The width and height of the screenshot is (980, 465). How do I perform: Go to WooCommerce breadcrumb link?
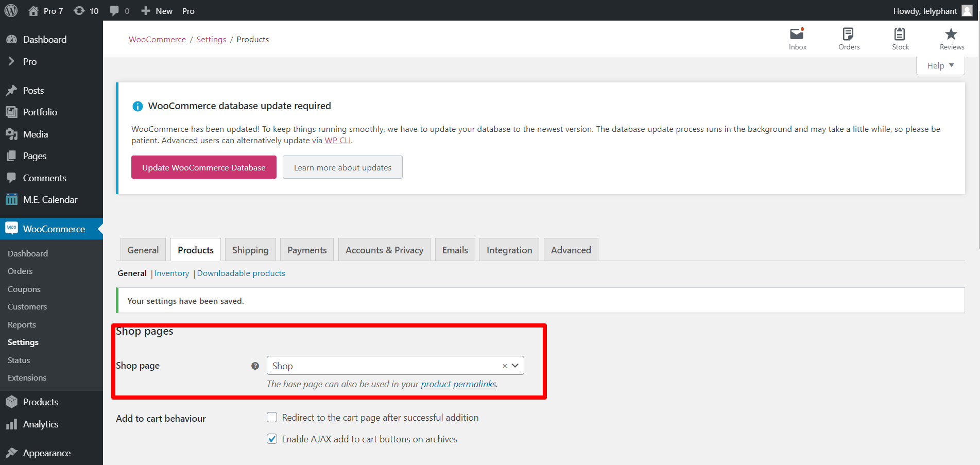pyautogui.click(x=157, y=40)
